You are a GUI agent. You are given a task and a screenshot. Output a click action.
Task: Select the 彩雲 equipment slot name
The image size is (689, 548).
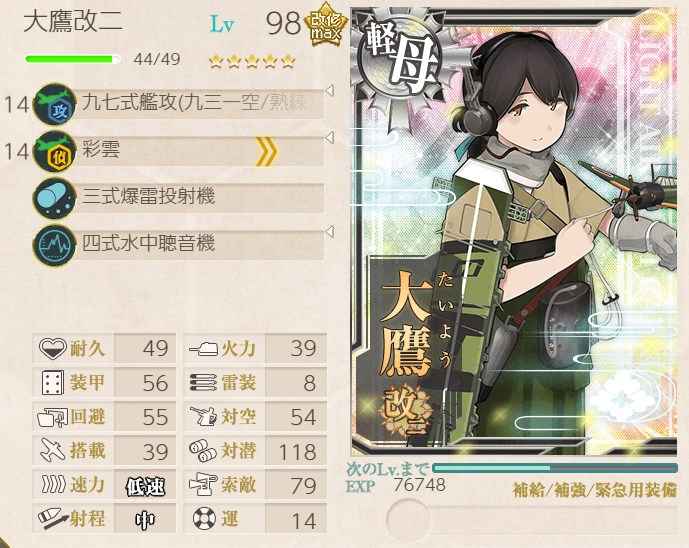pos(101,149)
